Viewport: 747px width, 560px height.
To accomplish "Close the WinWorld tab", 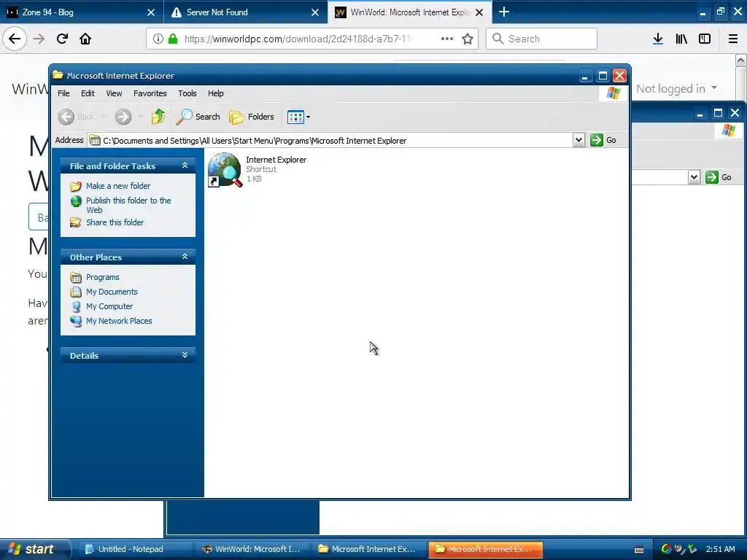I will [x=480, y=12].
